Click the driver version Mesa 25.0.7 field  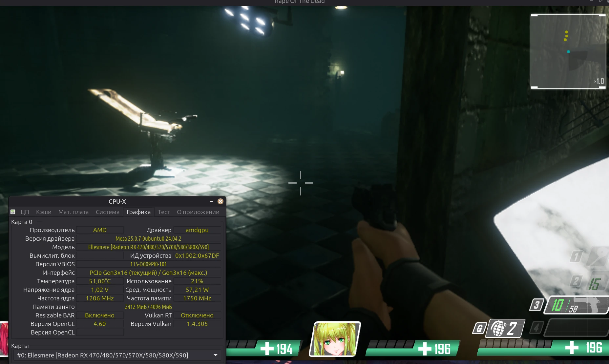pyautogui.click(x=149, y=239)
